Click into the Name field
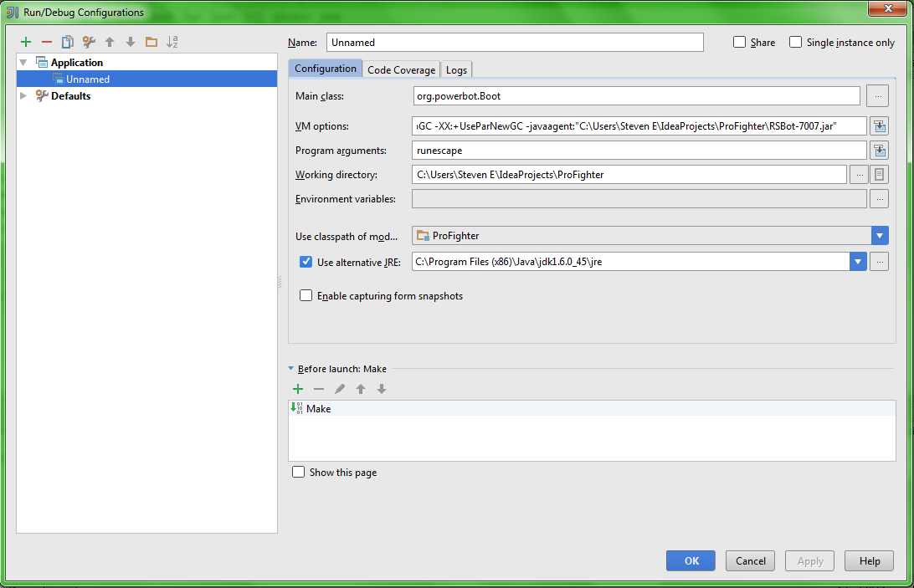 coord(515,42)
